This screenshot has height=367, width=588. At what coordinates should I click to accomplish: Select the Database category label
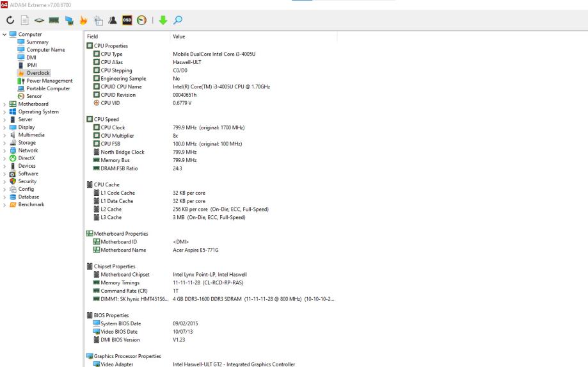point(29,197)
